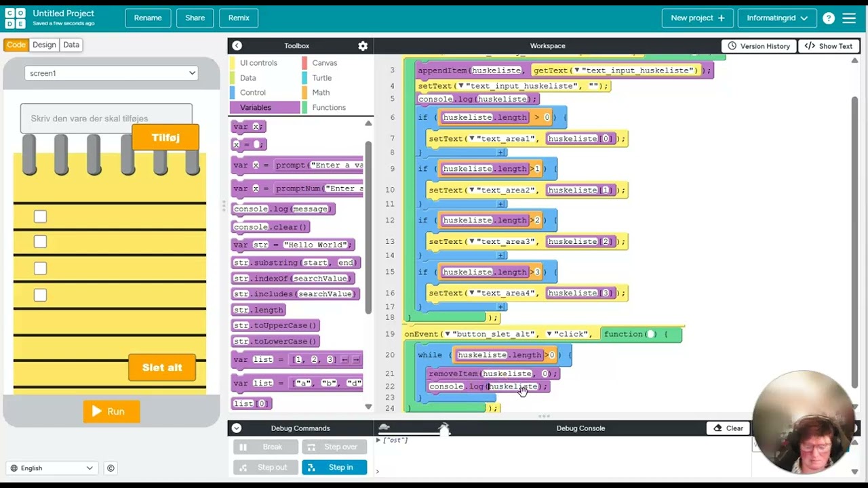Viewport: 868px width, 488px height.
Task: Clear the Debug Console
Action: click(x=728, y=428)
